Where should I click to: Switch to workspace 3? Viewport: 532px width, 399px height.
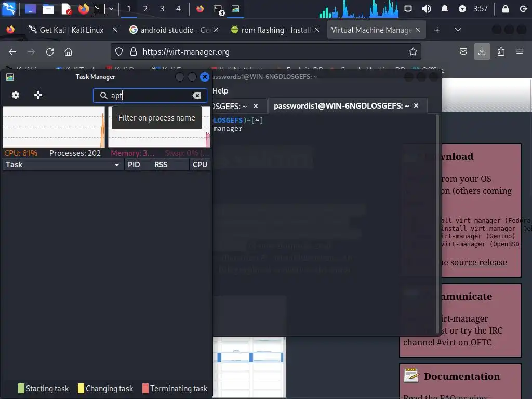[162, 9]
